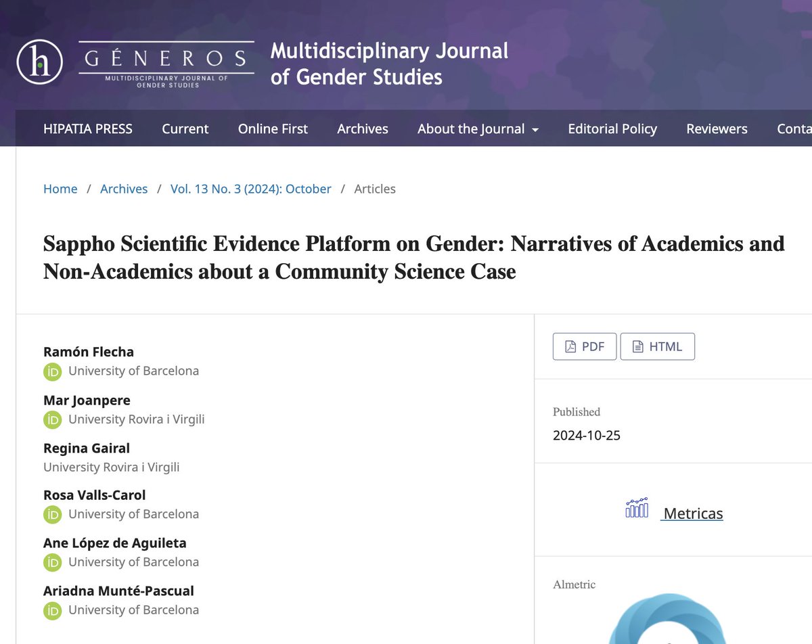Click author name Ane López de Aguileta

[115, 543]
